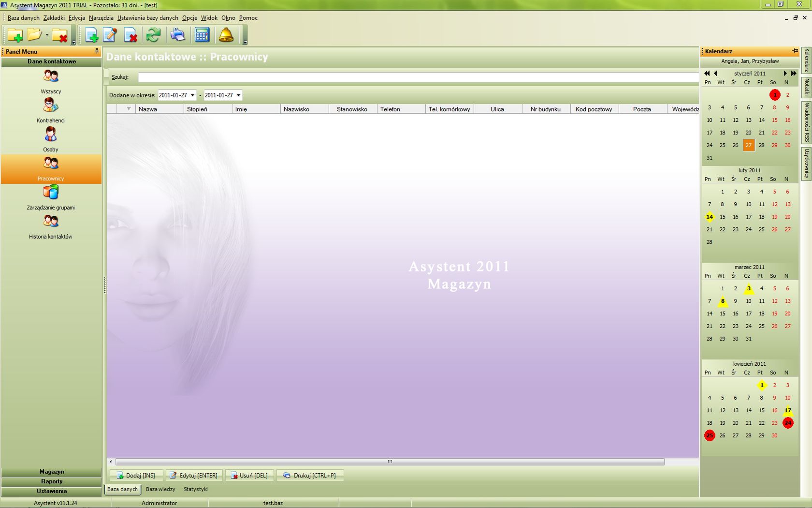The height and width of the screenshot is (508, 812).
Task: Open the Baza danych menu
Action: [x=23, y=18]
